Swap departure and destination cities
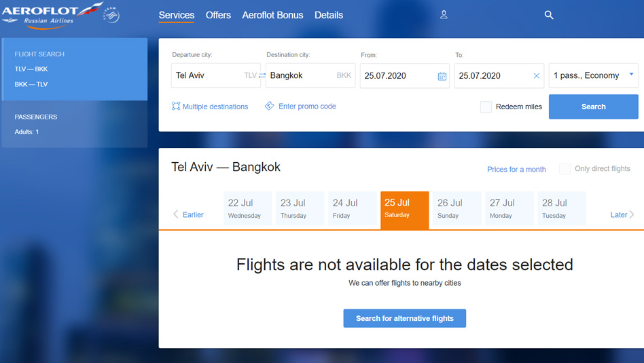Screen dimensions: 644x363 point(262,76)
